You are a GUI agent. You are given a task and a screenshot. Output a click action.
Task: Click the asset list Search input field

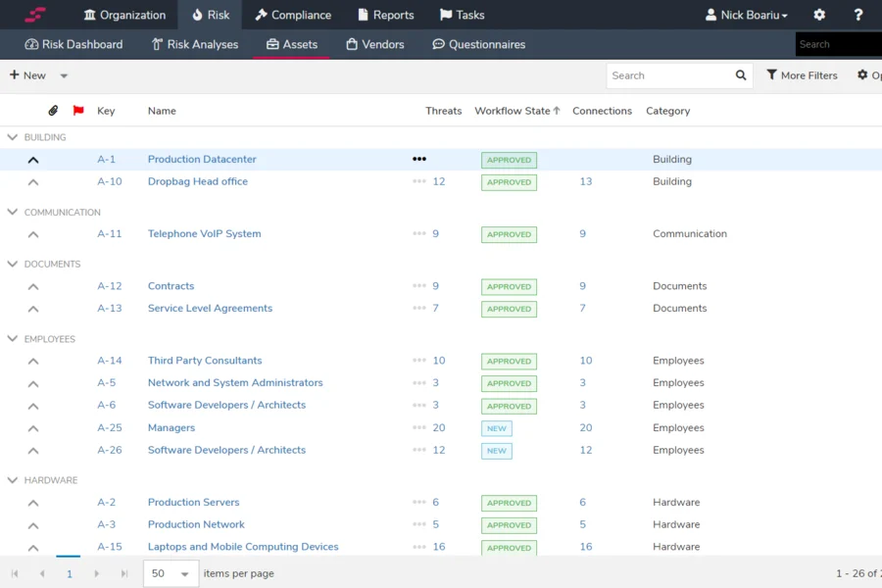(668, 75)
